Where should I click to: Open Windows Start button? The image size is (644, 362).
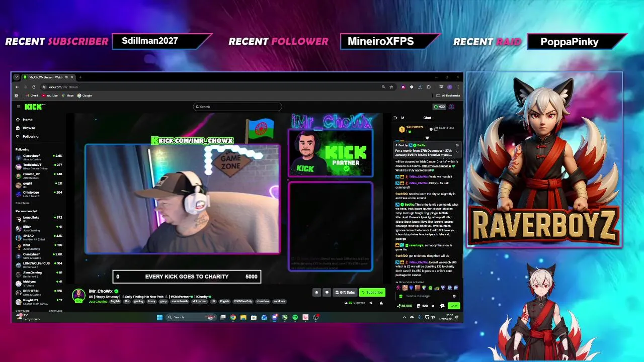[x=159, y=317]
